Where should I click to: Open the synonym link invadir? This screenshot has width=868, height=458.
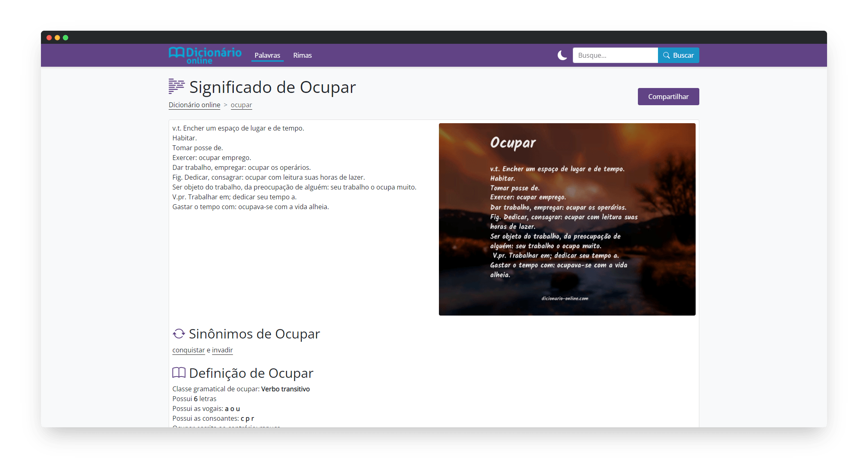[222, 350]
